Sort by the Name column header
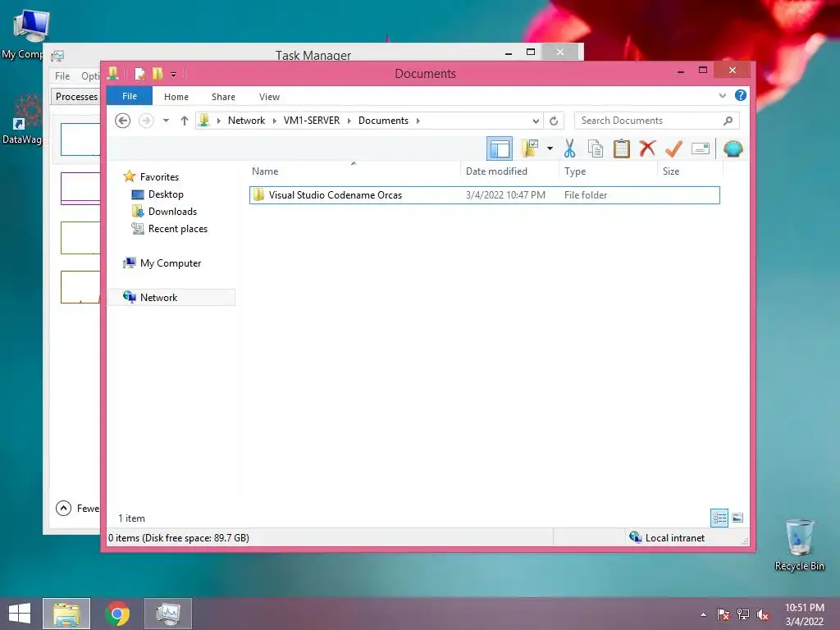The image size is (840, 630). [x=354, y=171]
